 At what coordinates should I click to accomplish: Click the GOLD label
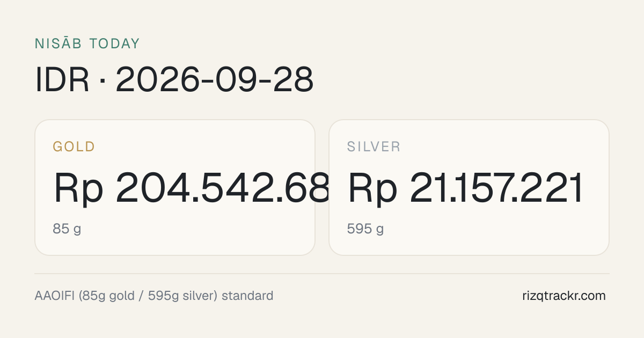(x=74, y=146)
